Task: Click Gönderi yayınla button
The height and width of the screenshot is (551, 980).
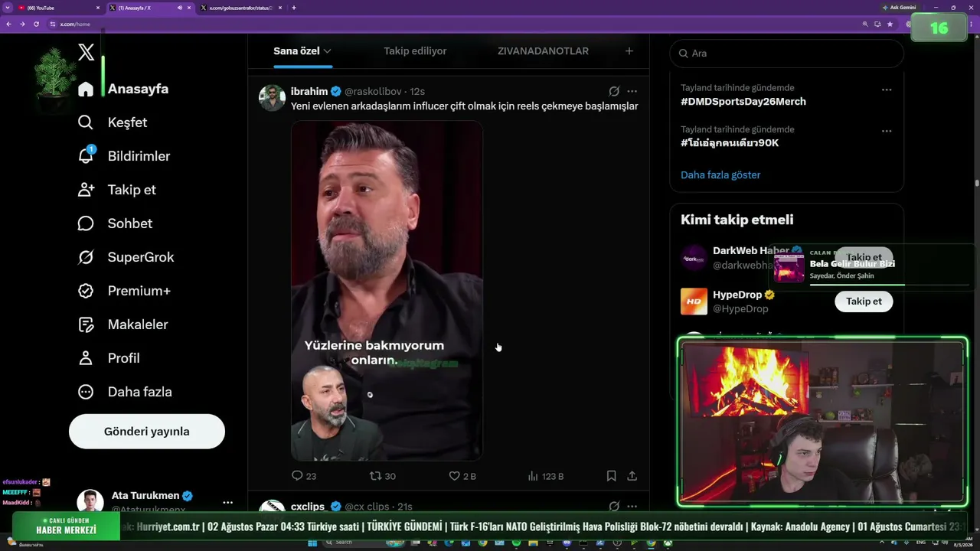Action: [147, 432]
